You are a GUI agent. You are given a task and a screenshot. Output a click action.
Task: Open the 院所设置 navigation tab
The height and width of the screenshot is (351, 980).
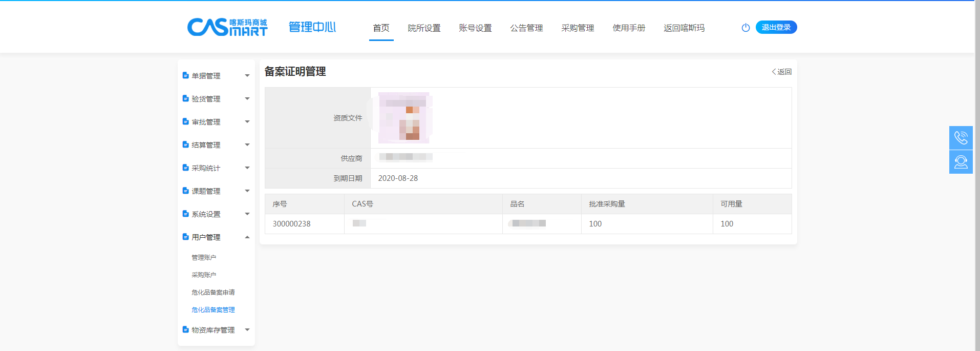coord(424,28)
